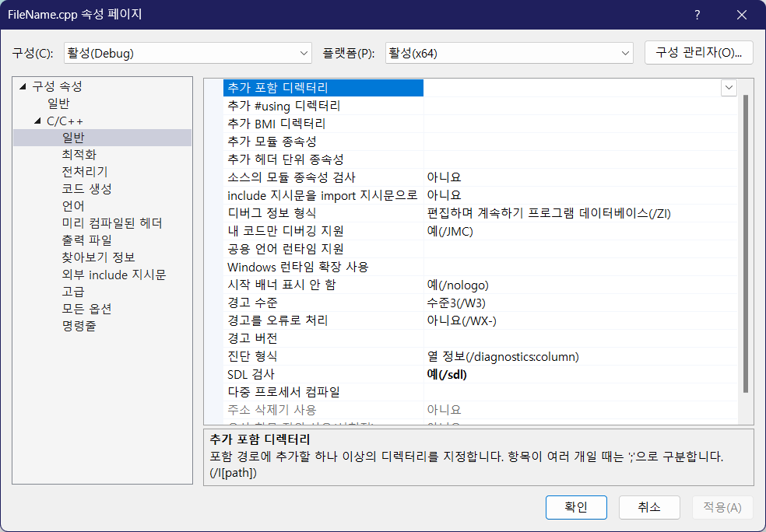Click the 구성 관리자(O)... button

[x=698, y=53]
